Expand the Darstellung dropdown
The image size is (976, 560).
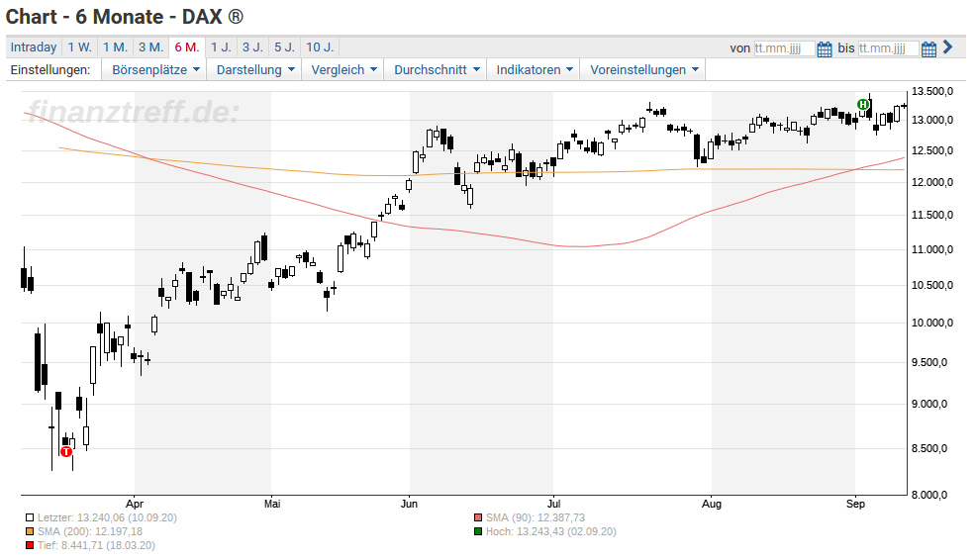[x=255, y=69]
